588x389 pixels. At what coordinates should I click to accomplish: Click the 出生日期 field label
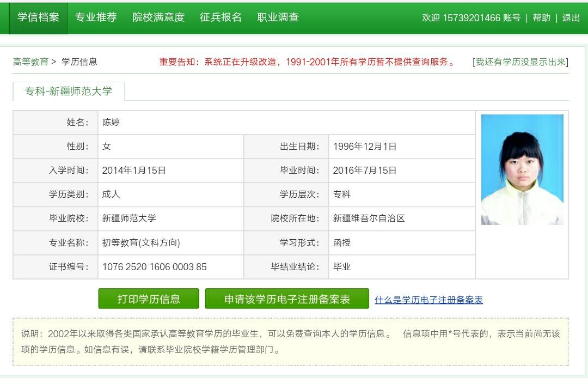pyautogui.click(x=299, y=147)
